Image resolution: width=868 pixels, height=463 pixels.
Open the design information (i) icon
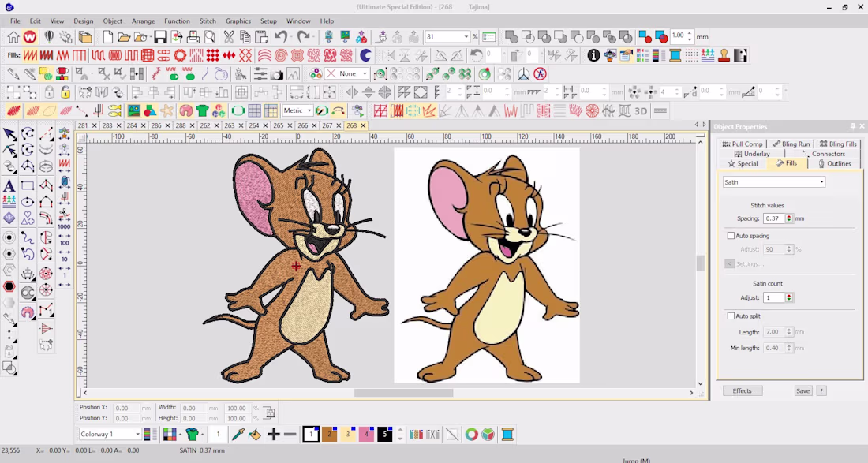click(593, 55)
